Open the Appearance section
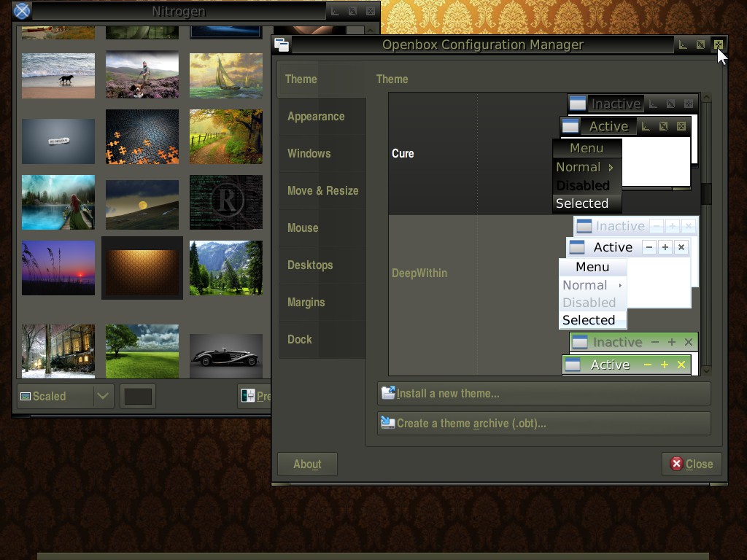Image resolution: width=747 pixels, height=560 pixels. (x=322, y=117)
